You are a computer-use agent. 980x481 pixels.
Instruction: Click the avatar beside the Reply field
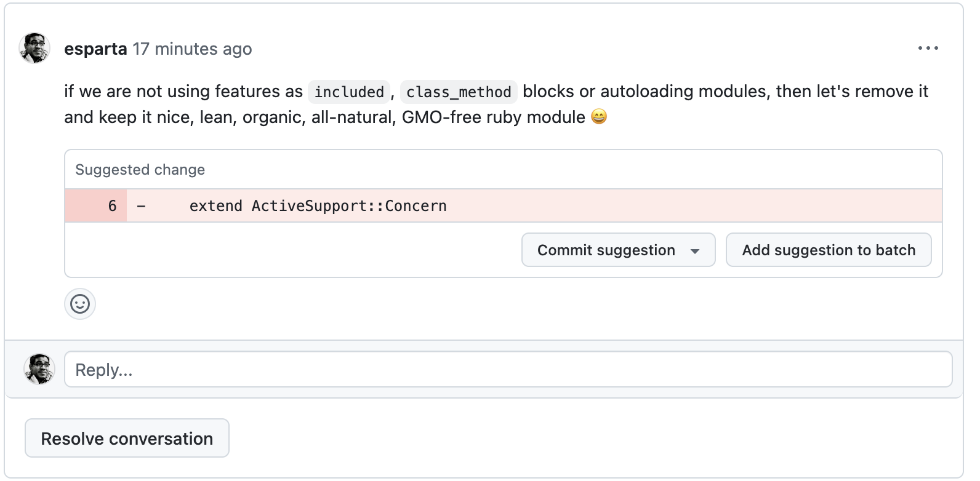pos(39,369)
